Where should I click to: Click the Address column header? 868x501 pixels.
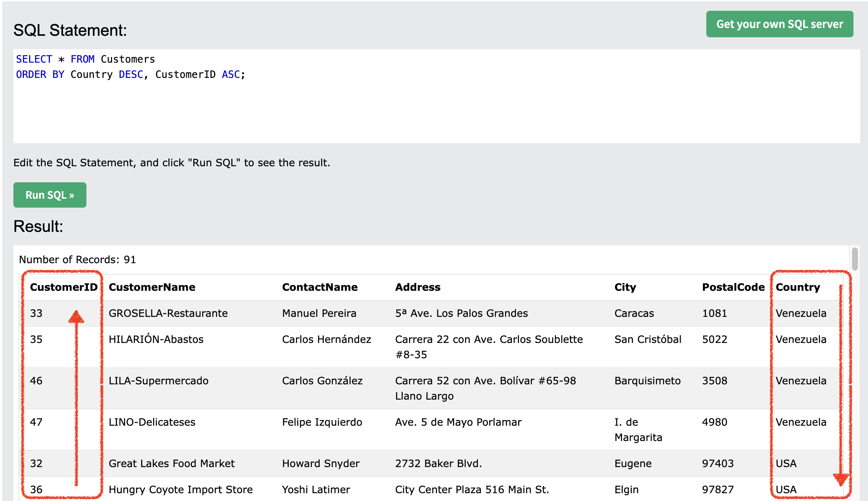(418, 287)
